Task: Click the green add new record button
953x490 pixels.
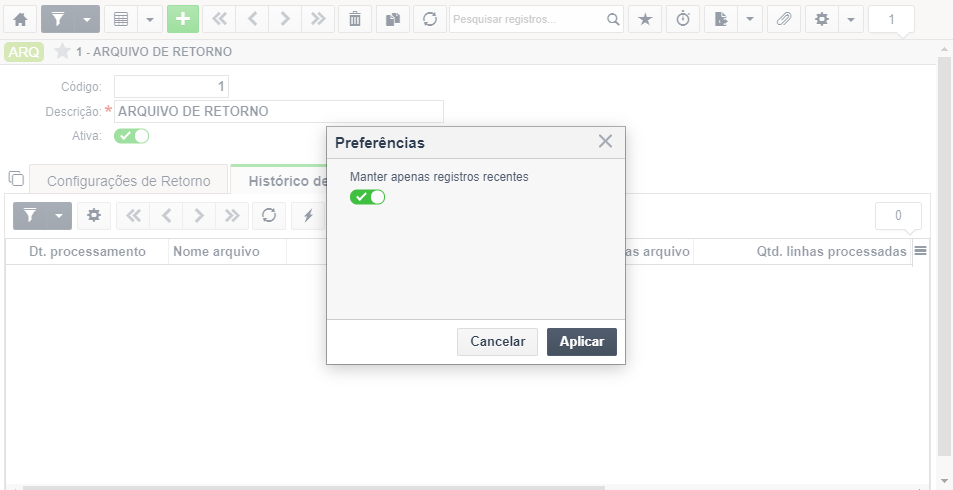Action: (183, 19)
